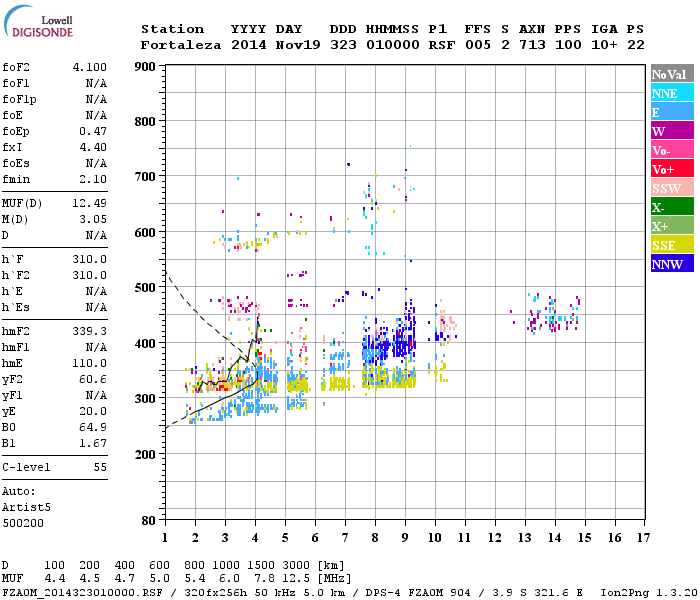This screenshot has width=700, height=600.
Task: Click the 4 MHz frequency axis label
Action: (255, 538)
